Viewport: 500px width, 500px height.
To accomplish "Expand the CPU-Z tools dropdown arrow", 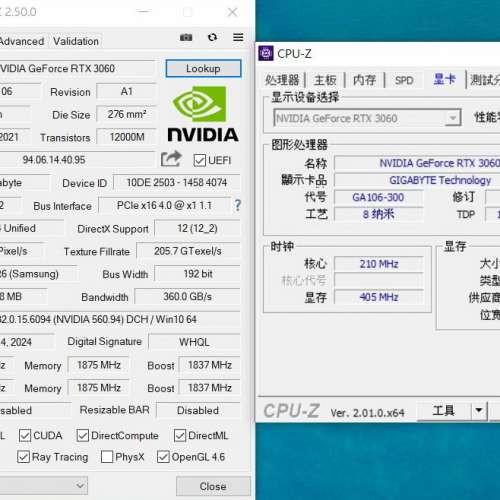I will coord(479,410).
